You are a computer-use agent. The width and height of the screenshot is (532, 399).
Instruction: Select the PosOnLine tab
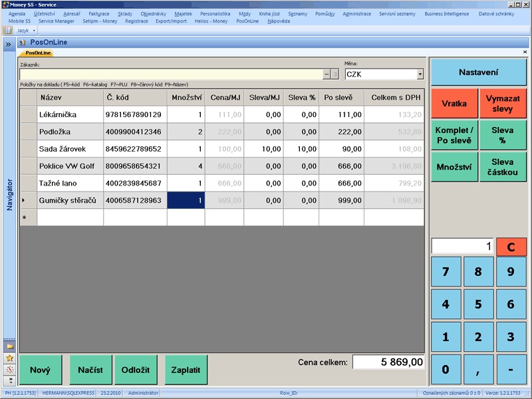pyautogui.click(x=38, y=53)
